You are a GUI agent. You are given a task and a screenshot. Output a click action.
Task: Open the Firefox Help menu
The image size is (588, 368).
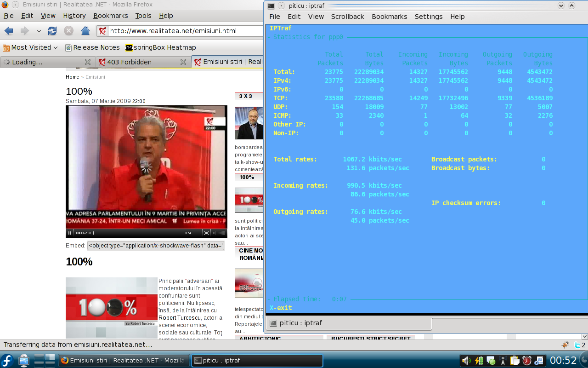click(x=166, y=16)
